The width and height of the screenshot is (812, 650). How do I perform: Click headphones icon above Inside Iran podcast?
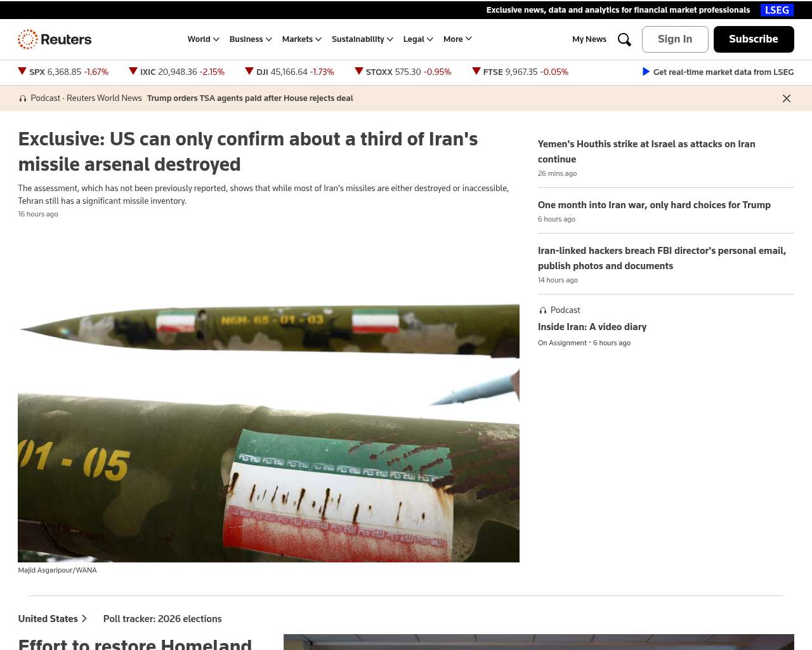click(542, 310)
